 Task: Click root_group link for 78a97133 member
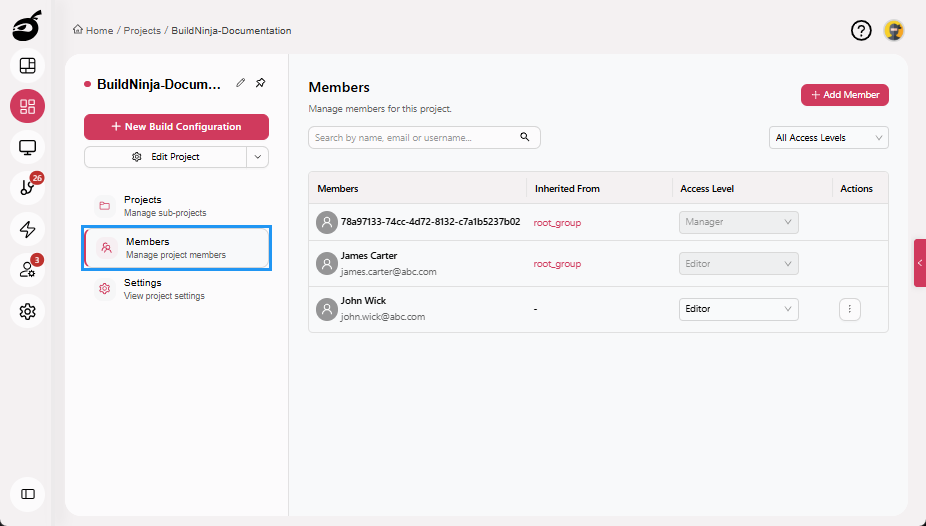[x=557, y=223]
